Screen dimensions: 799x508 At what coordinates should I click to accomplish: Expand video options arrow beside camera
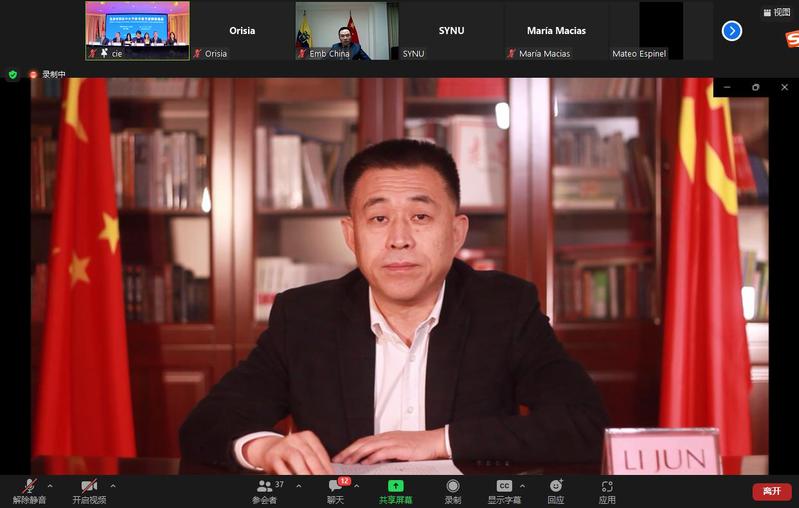click(x=112, y=486)
